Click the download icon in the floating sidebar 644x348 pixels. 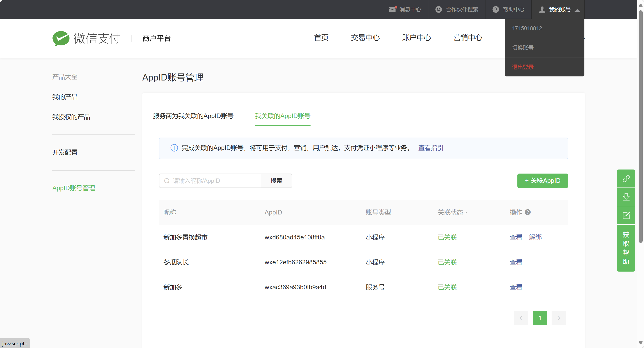(x=626, y=197)
